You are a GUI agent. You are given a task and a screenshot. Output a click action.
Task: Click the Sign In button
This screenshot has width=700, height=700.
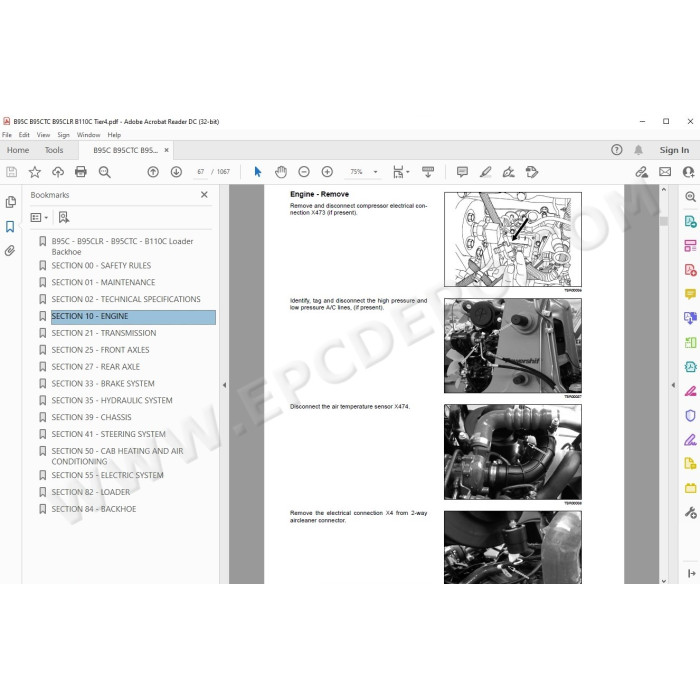pos(674,150)
